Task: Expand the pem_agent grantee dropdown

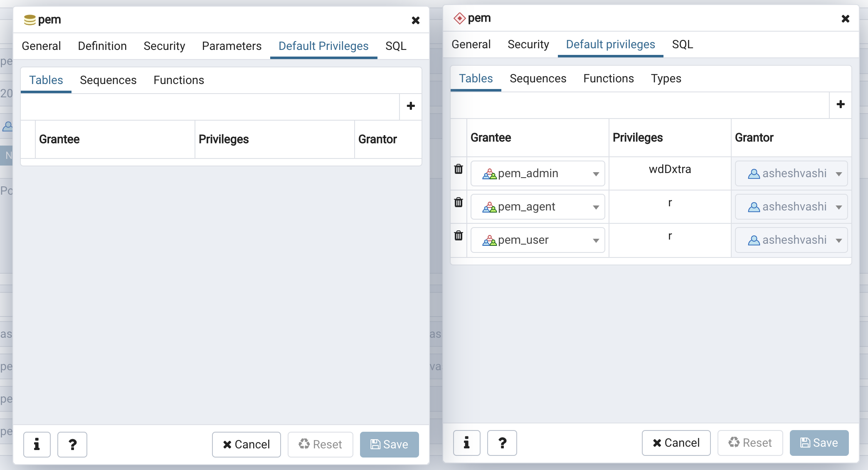Action: (x=596, y=207)
